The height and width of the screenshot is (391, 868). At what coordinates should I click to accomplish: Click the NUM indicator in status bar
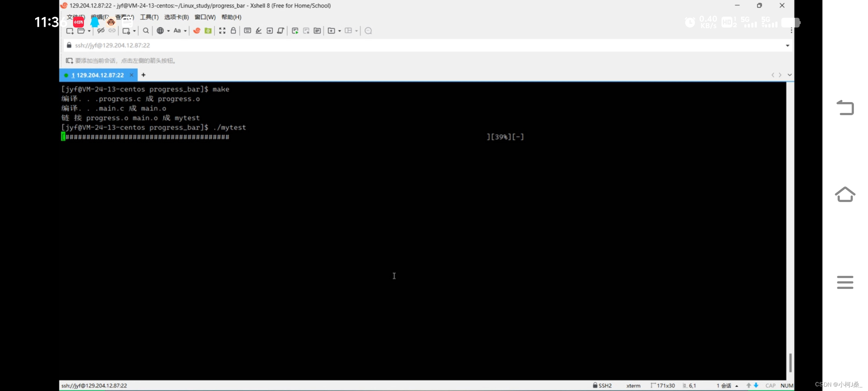coord(787,386)
